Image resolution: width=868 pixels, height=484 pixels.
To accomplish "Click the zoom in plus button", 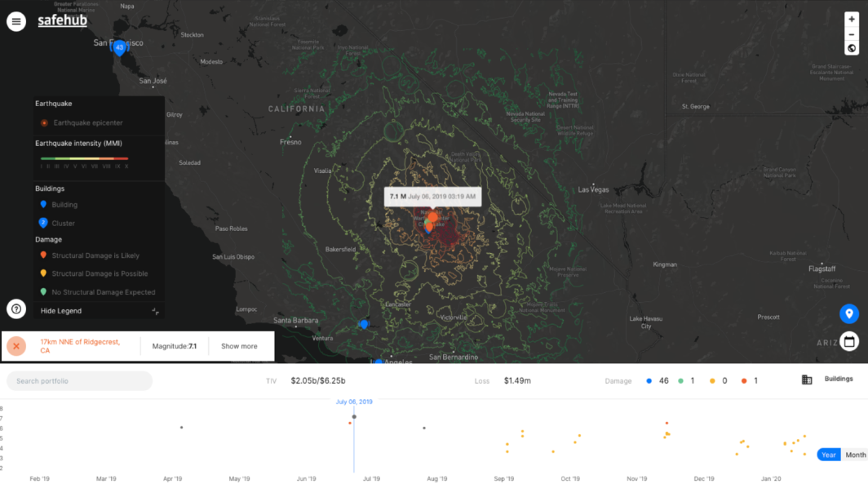I will tap(852, 20).
